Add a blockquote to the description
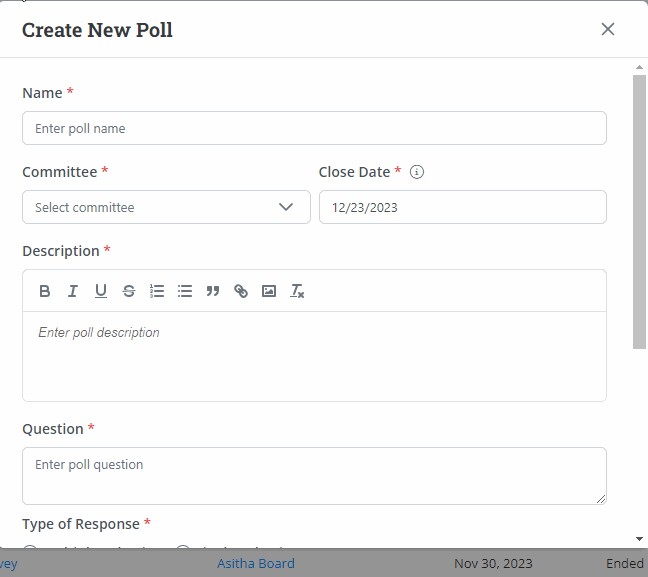This screenshot has height=577, width=648. [213, 291]
